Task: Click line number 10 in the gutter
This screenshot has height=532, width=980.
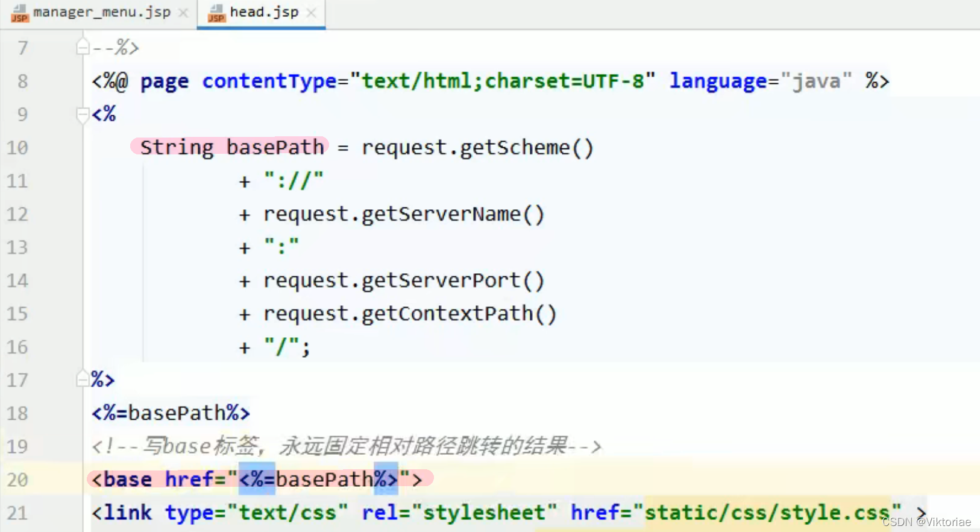Action: (x=17, y=147)
